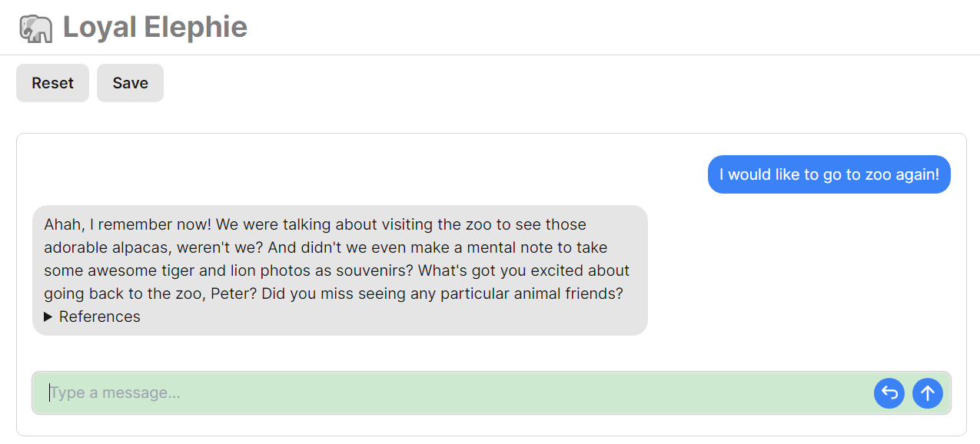980x444 pixels.
Task: Click the Save button
Action: (x=130, y=83)
